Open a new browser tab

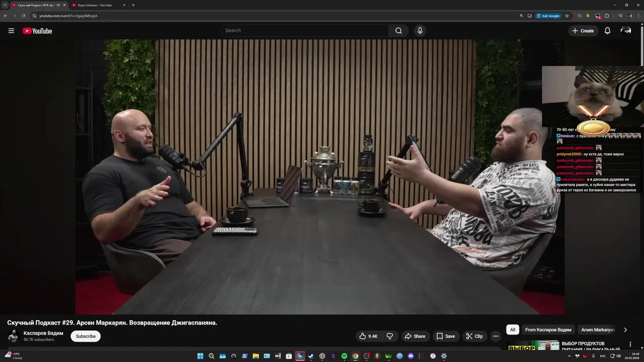click(133, 5)
